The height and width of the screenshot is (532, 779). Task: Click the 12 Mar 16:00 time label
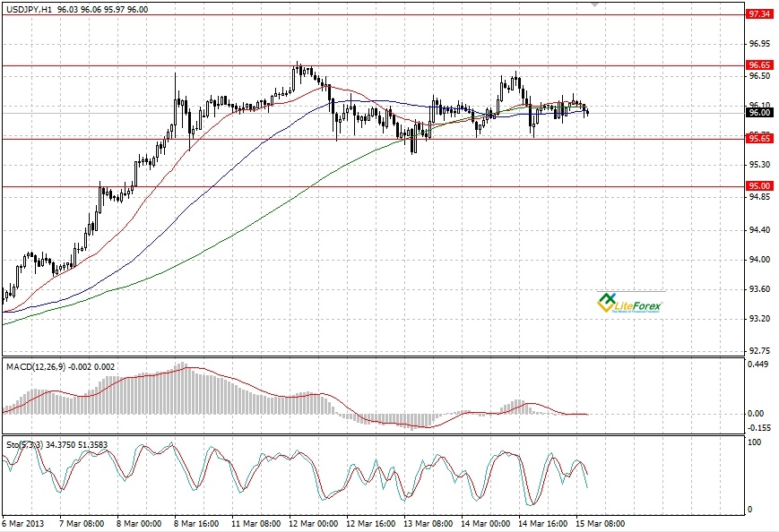(370, 524)
